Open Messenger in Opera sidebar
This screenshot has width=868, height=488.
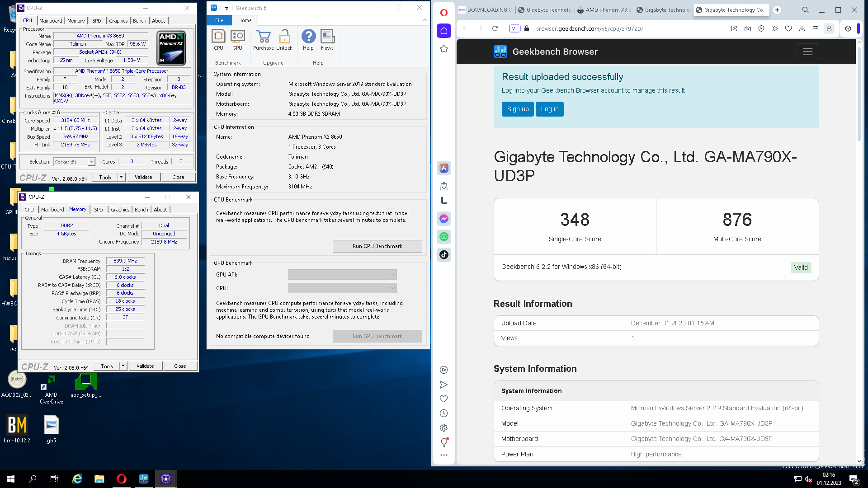pyautogui.click(x=444, y=219)
